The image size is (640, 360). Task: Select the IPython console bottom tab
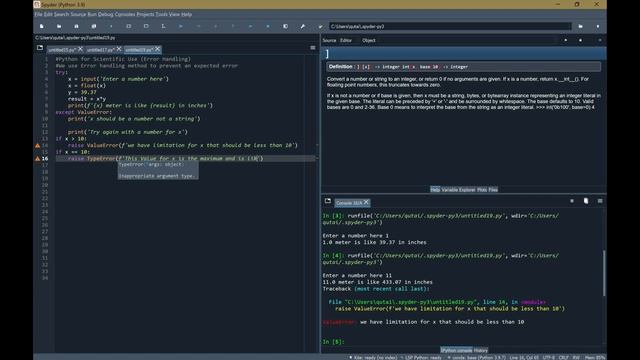(456, 350)
